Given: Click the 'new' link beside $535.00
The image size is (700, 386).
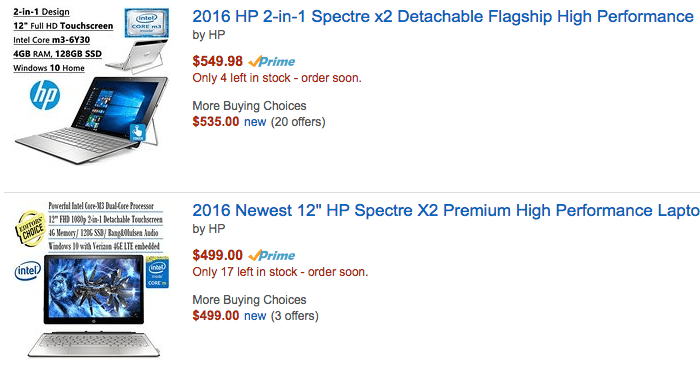Looking at the screenshot, I should (255, 122).
